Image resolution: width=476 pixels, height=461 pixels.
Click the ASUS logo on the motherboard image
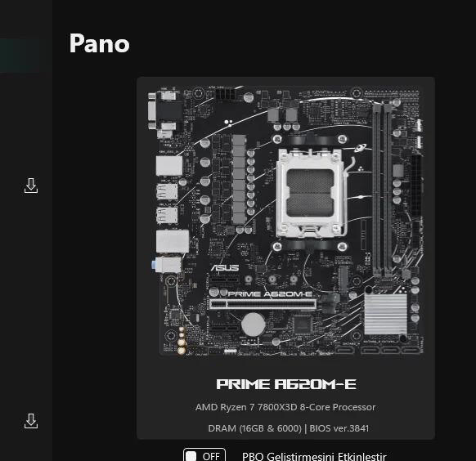(x=225, y=268)
